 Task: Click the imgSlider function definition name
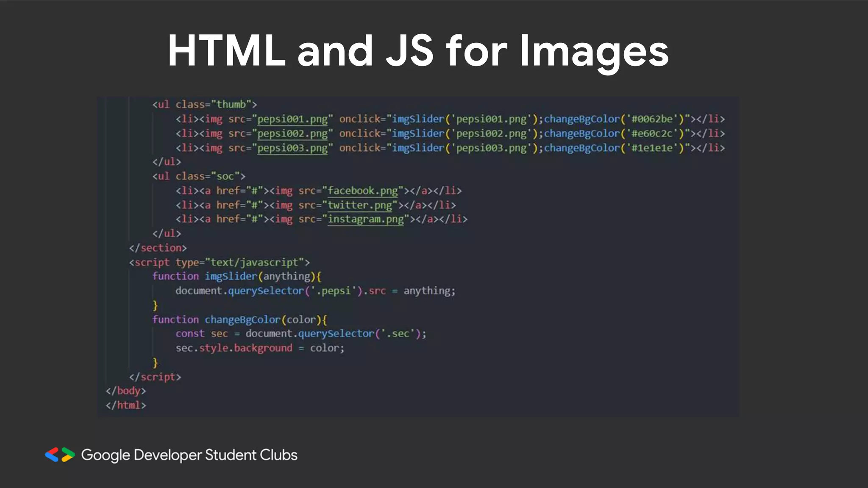point(231,276)
